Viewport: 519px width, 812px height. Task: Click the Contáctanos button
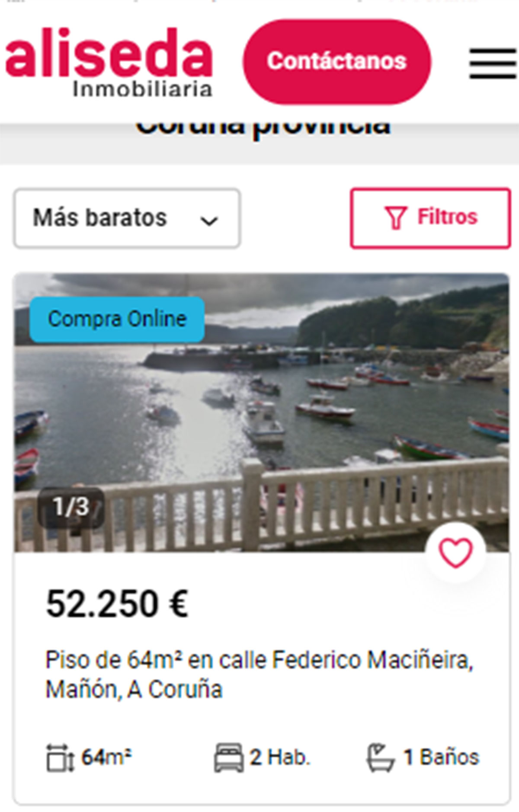click(x=337, y=61)
